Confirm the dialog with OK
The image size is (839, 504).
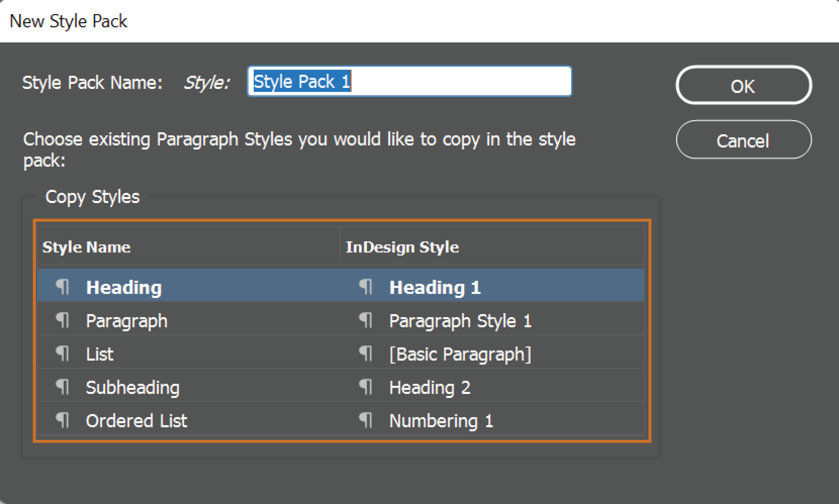tap(743, 85)
